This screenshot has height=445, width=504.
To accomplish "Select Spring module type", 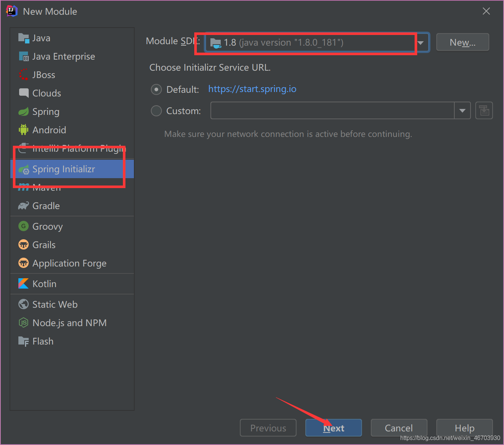I will (72, 112).
